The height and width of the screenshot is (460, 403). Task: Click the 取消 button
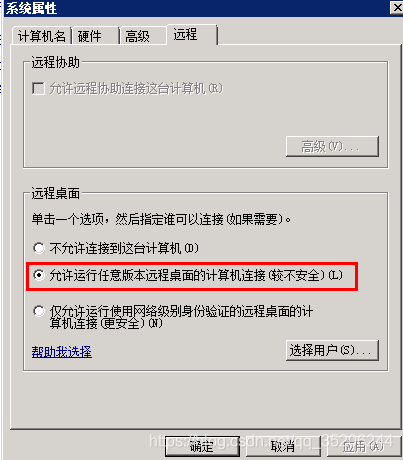283,446
